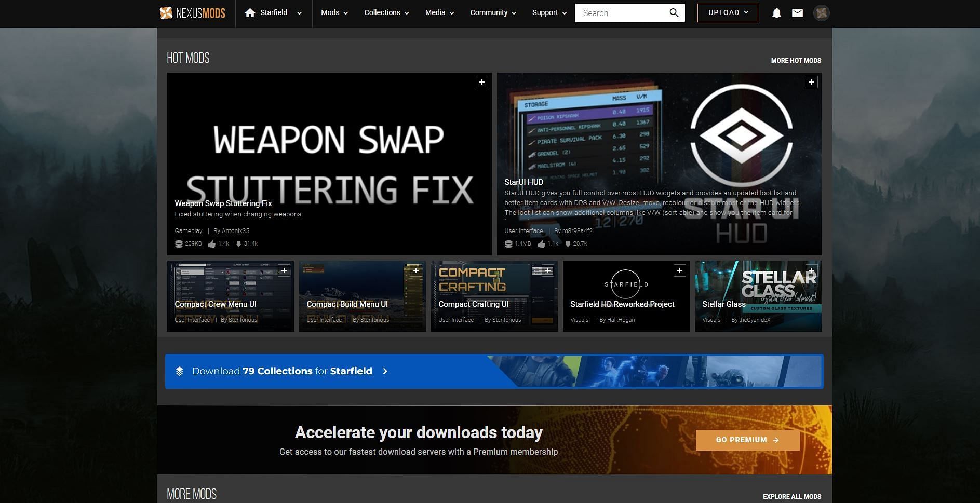The height and width of the screenshot is (503, 980).
Task: Click the download count icon on Weapon Swap mod
Action: click(238, 244)
